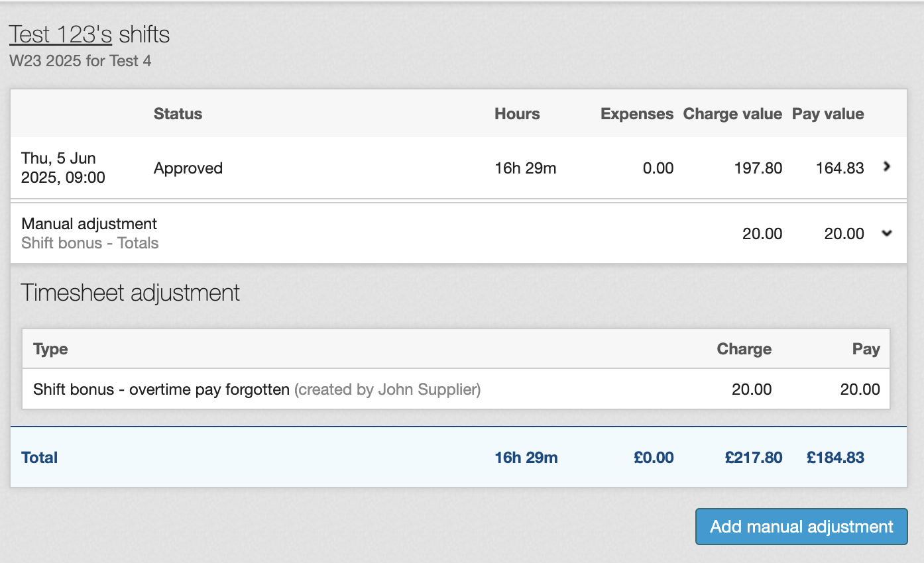The width and height of the screenshot is (924, 563).
Task: Click the £217.80 total charge value
Action: [754, 458]
